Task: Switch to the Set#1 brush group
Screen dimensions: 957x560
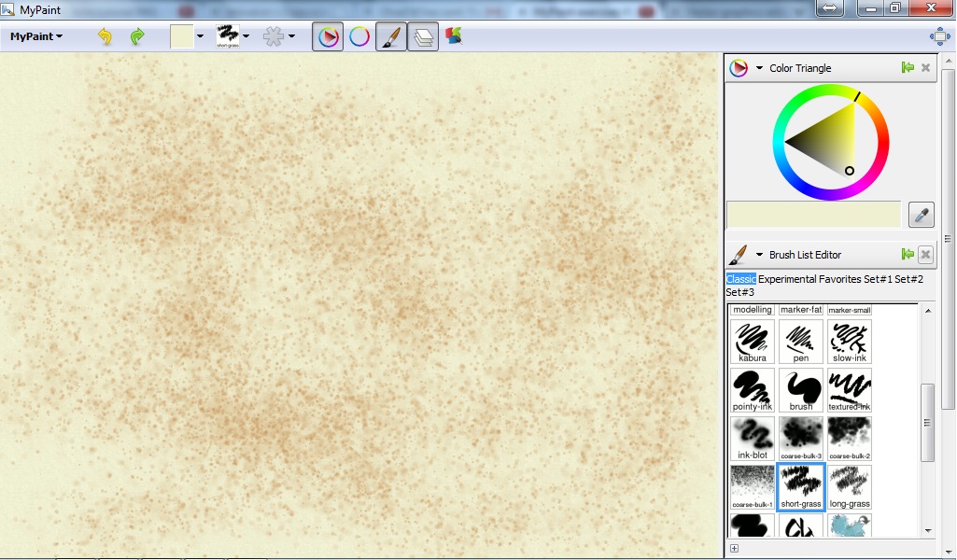Action: pyautogui.click(x=878, y=279)
